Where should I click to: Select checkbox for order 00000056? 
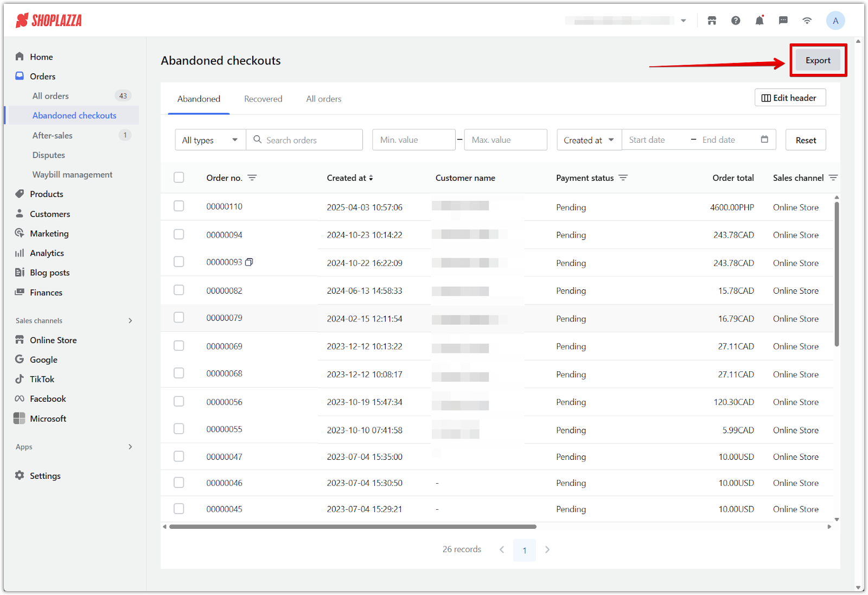[x=179, y=402]
